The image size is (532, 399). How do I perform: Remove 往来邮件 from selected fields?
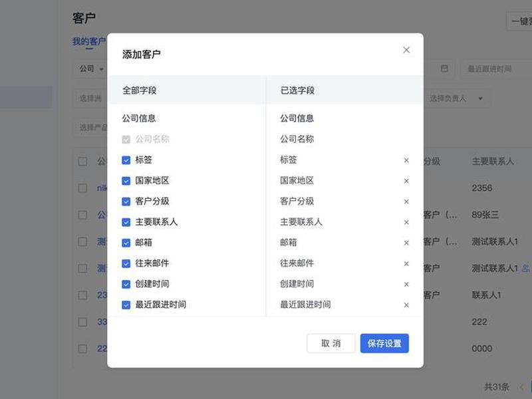(x=406, y=263)
